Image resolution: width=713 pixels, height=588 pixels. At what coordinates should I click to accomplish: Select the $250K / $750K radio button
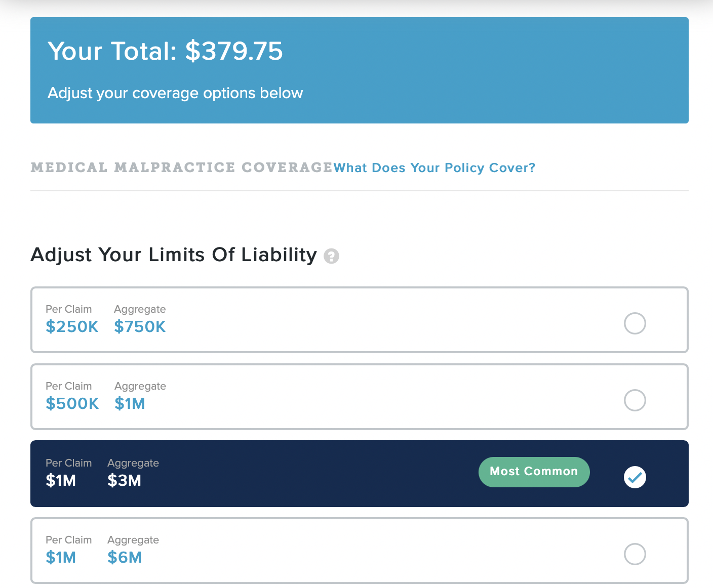coord(635,323)
